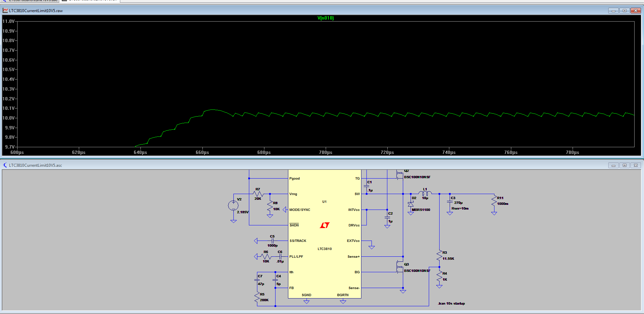Image resolution: width=644 pixels, height=314 pixels.
Task: Minimize the LTC3810CurrentLimit10V5.asc schematic window
Action: click(x=613, y=165)
